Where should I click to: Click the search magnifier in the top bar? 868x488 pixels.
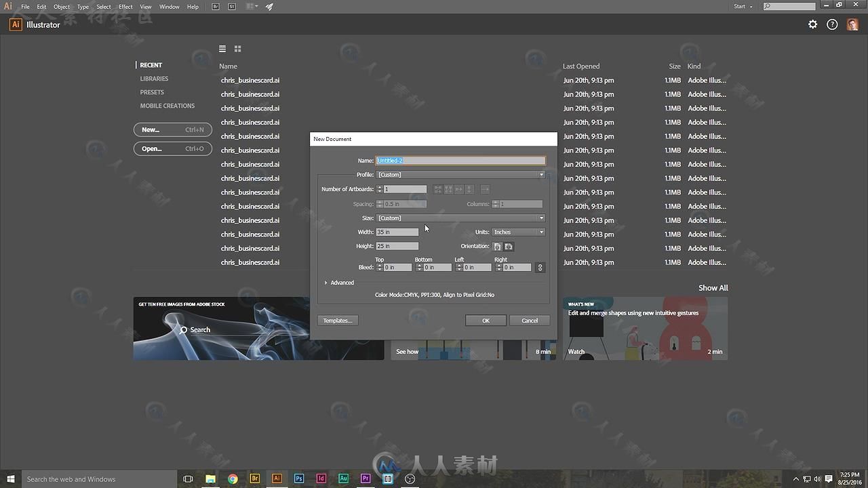[767, 7]
